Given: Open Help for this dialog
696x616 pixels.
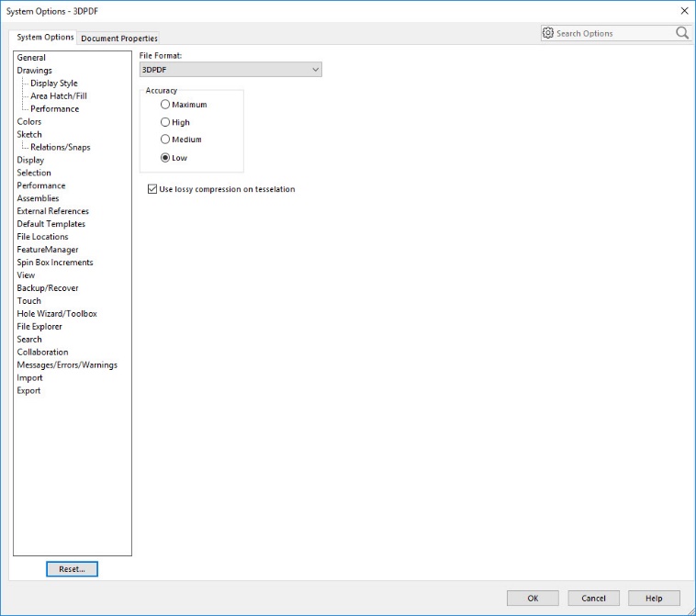Looking at the screenshot, I should coord(654,599).
